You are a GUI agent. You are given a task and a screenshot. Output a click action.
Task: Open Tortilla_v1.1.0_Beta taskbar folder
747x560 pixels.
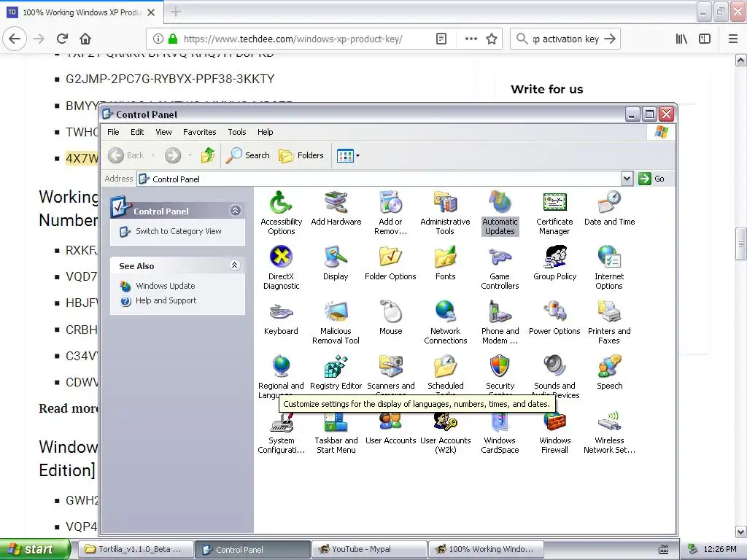click(136, 549)
